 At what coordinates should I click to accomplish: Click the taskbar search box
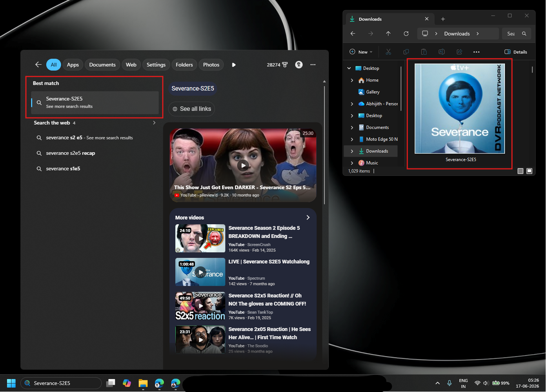[61, 383]
